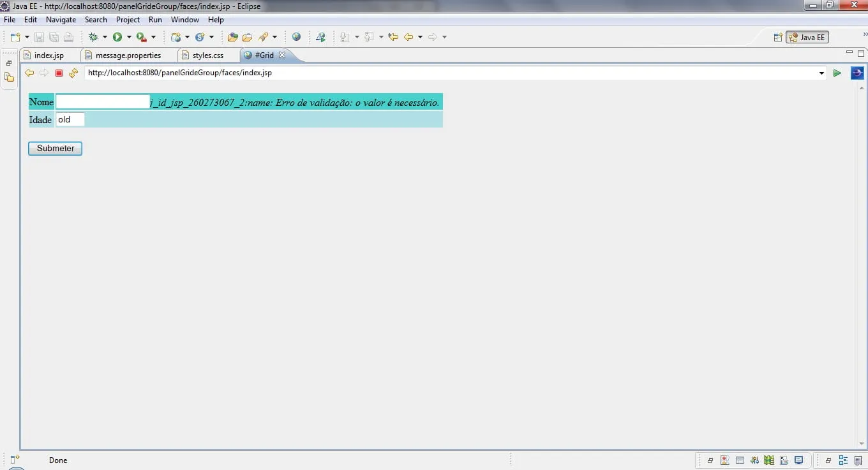Switch to the message.properties tab
The width and height of the screenshot is (868, 470).
pyautogui.click(x=128, y=55)
